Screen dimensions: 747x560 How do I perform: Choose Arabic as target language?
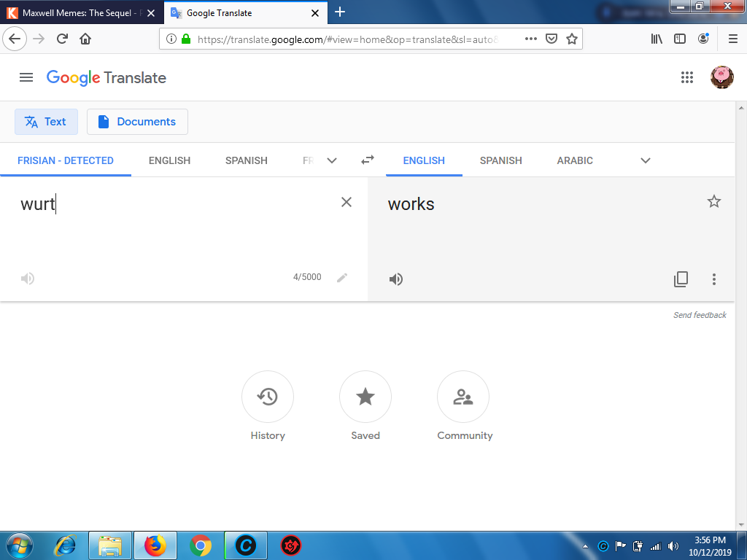point(575,160)
